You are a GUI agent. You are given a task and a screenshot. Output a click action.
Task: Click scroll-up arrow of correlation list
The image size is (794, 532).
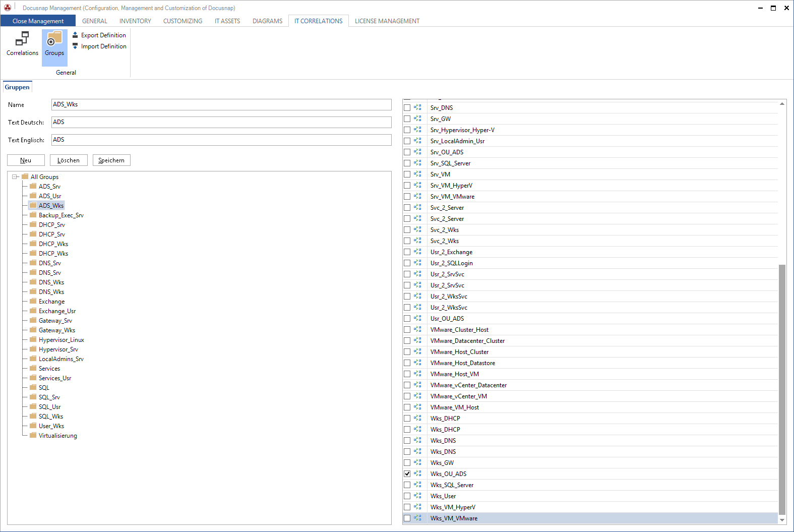click(782, 103)
